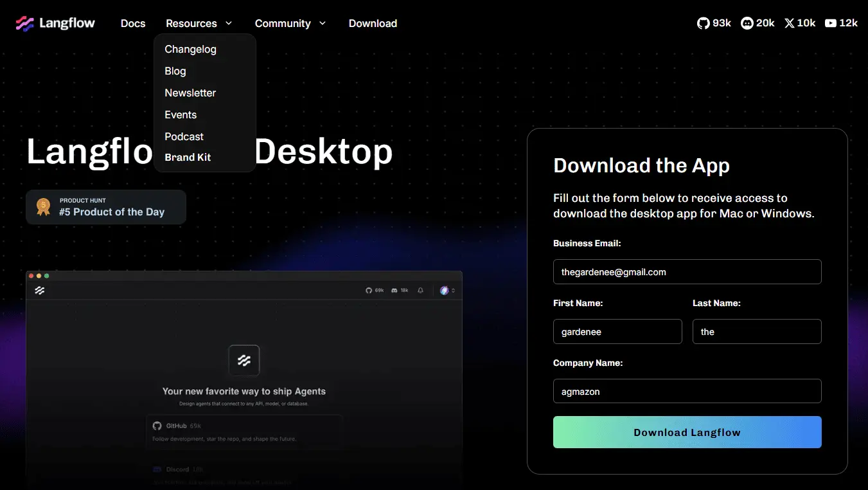Choose Newsletter in the Resources menu

coord(190,93)
